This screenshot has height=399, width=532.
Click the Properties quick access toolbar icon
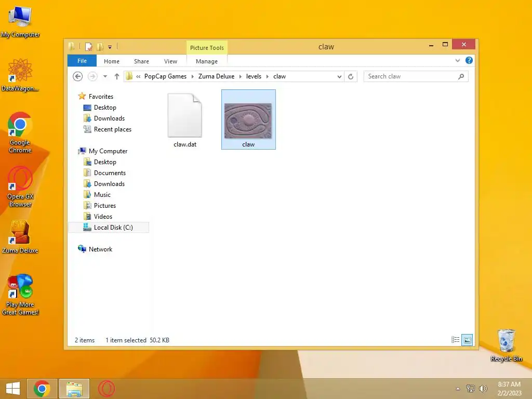tap(88, 47)
